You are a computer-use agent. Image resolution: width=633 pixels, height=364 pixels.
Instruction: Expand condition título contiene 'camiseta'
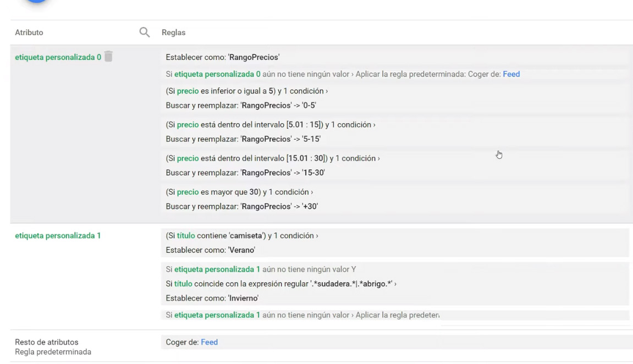tap(242, 236)
